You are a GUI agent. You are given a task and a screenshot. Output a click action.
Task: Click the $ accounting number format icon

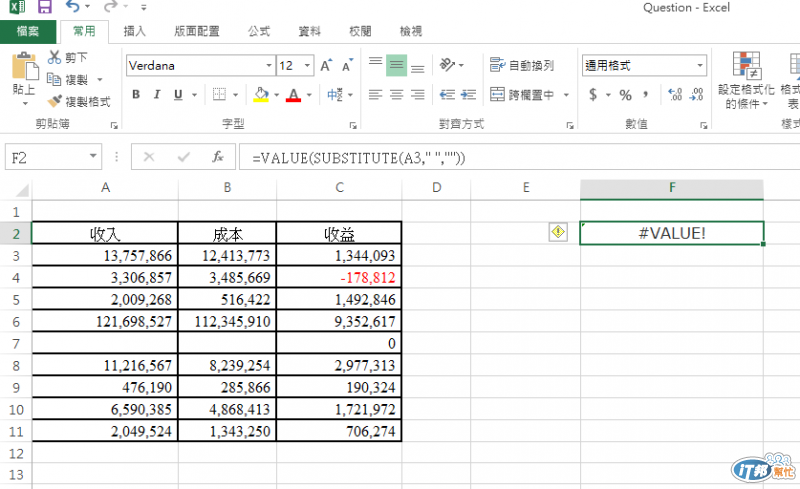[593, 94]
